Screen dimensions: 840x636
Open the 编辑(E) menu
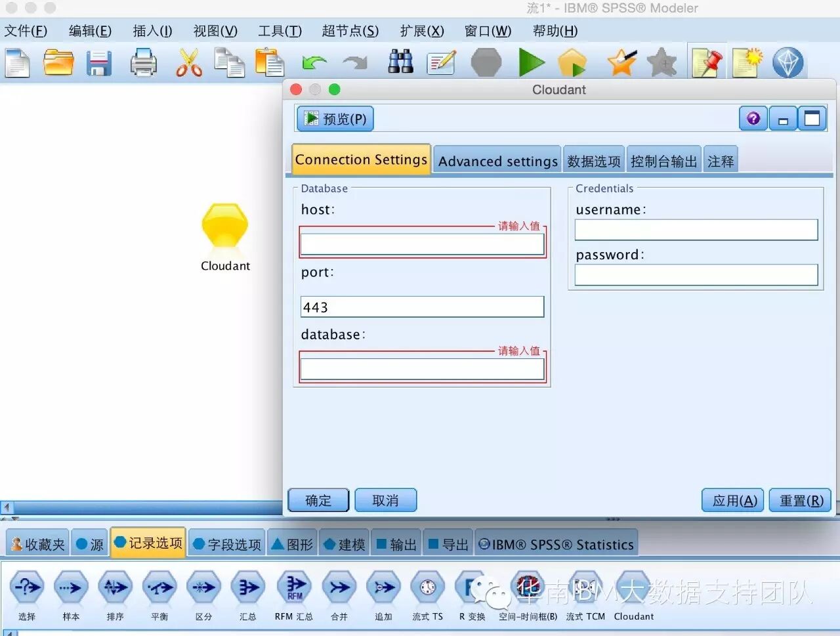click(x=91, y=31)
